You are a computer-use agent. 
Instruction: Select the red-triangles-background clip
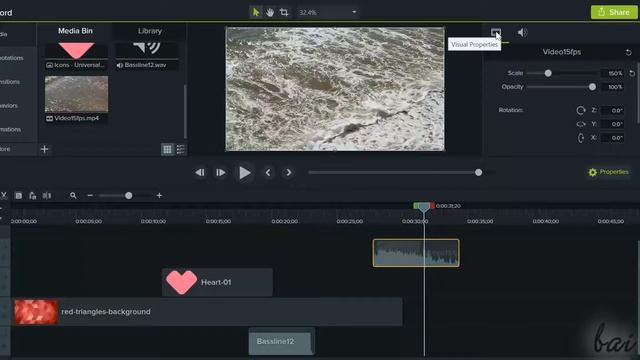coord(207,312)
